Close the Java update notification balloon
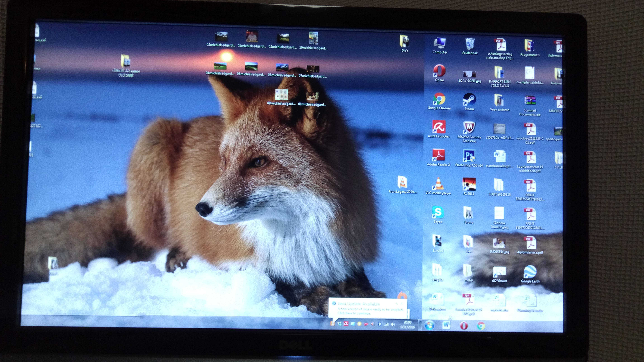Screen dimensions: 644x362 (402, 303)
